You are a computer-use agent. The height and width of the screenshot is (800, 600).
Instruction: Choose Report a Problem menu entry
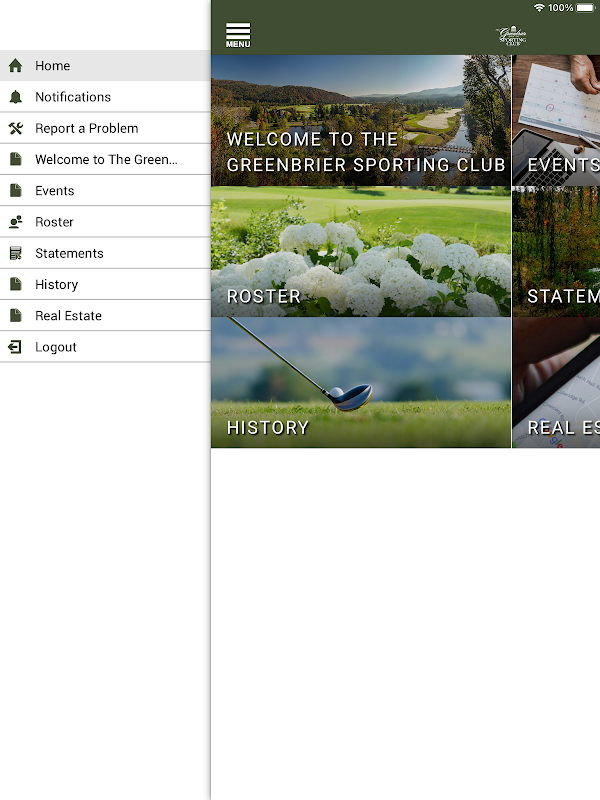105,128
